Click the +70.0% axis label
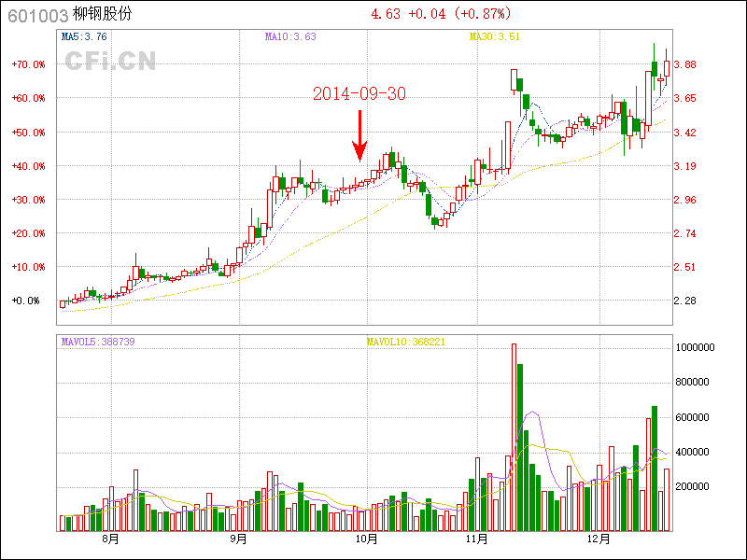The height and width of the screenshot is (560, 747). tap(29, 64)
